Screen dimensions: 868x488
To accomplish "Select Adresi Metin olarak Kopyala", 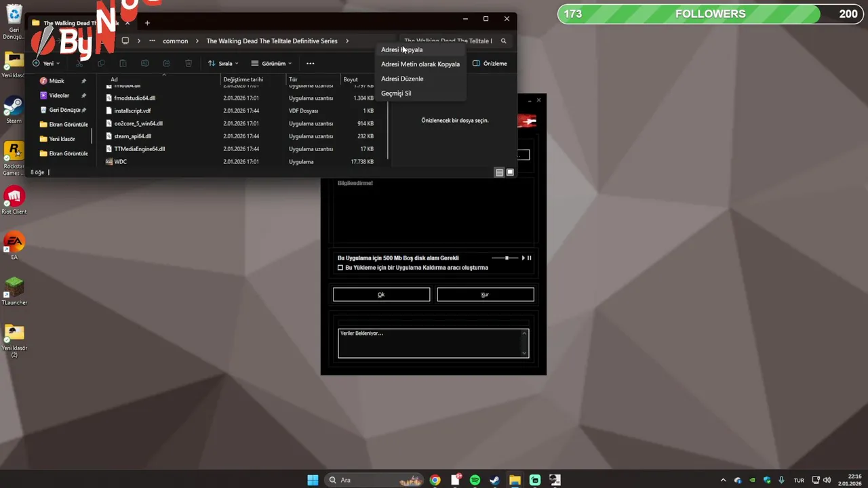I will click(420, 64).
